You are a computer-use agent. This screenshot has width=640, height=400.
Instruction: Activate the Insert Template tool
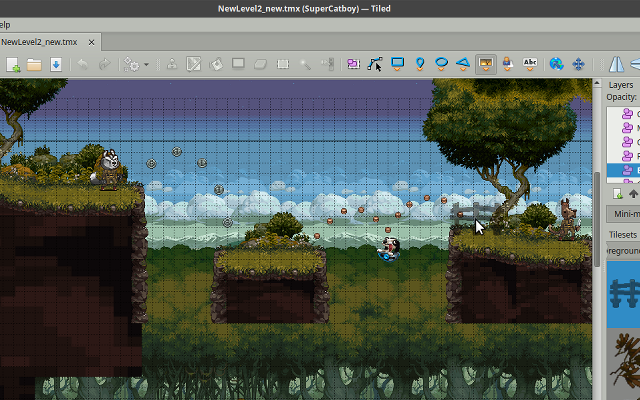click(x=507, y=64)
